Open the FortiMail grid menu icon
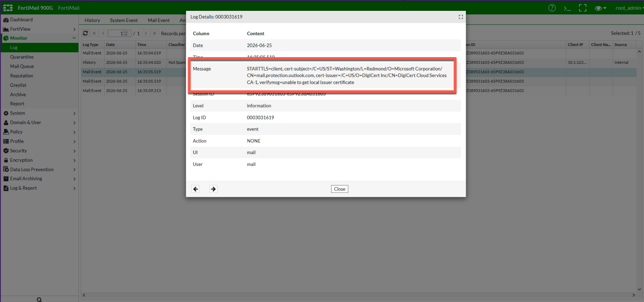 [x=8, y=8]
